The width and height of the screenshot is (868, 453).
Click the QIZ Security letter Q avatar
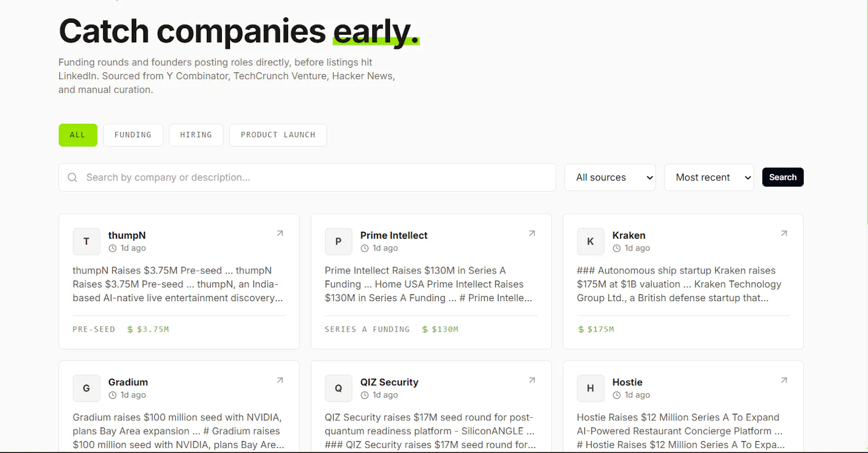[x=339, y=388]
